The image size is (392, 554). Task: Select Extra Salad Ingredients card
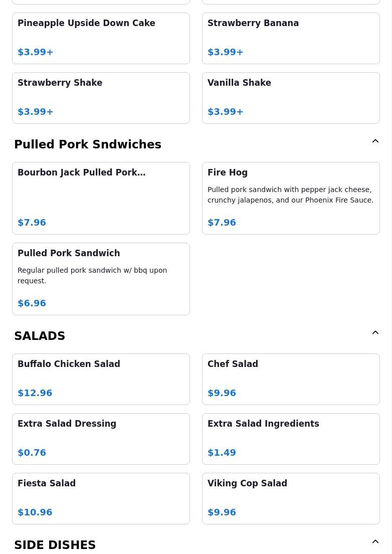pos(291,439)
